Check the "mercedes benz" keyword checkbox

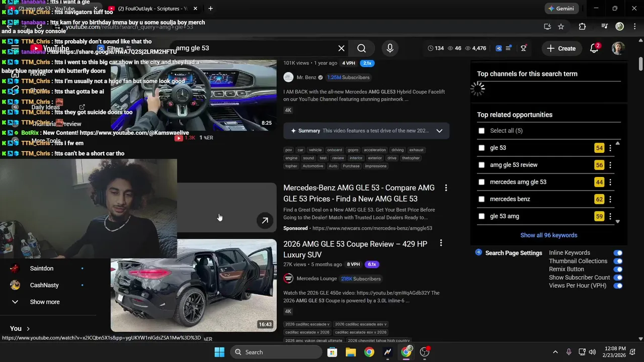481,199
